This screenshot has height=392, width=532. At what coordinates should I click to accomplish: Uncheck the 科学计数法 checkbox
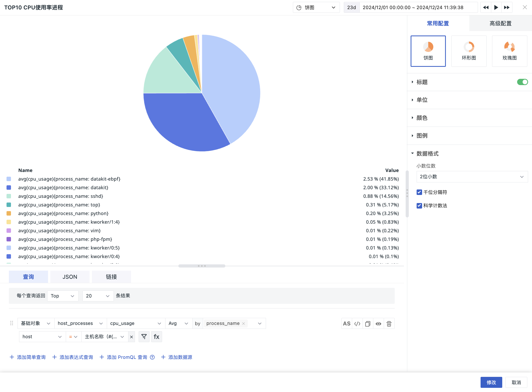tap(419, 206)
